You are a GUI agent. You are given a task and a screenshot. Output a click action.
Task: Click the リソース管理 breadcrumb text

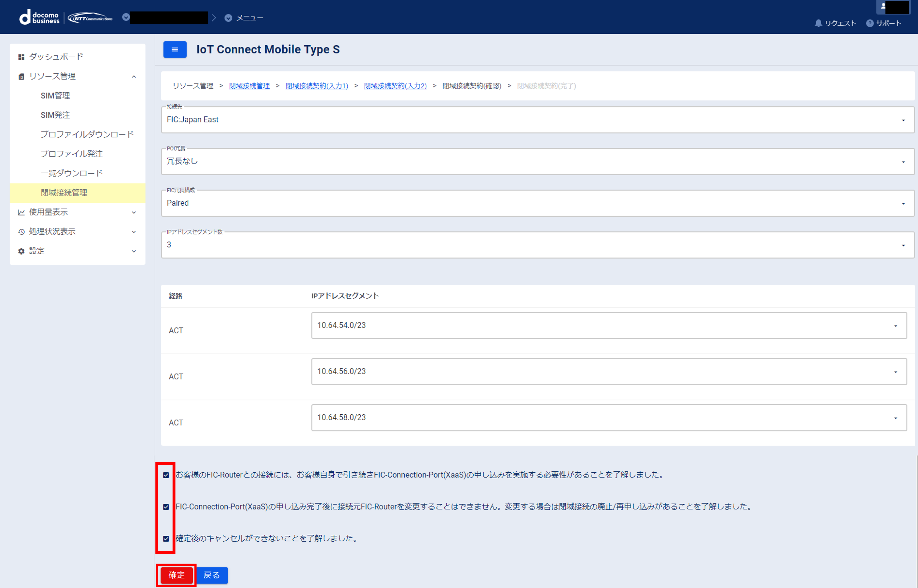click(x=193, y=86)
